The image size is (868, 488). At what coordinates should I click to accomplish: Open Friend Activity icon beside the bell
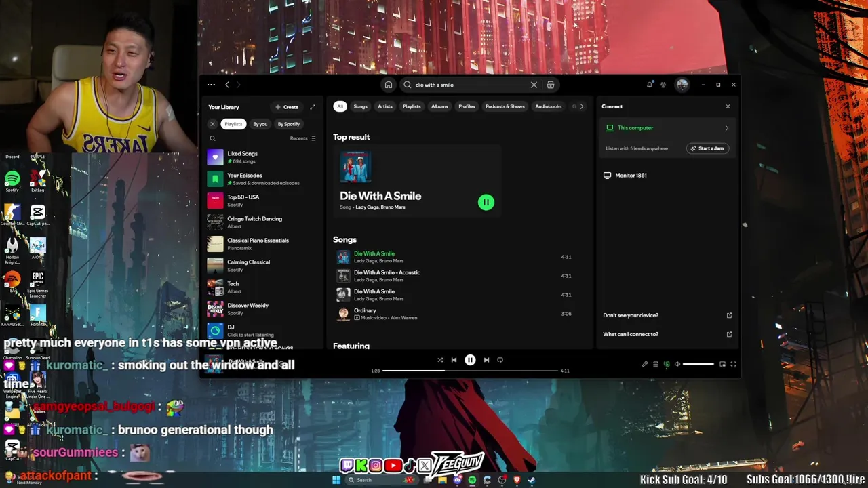[663, 85]
